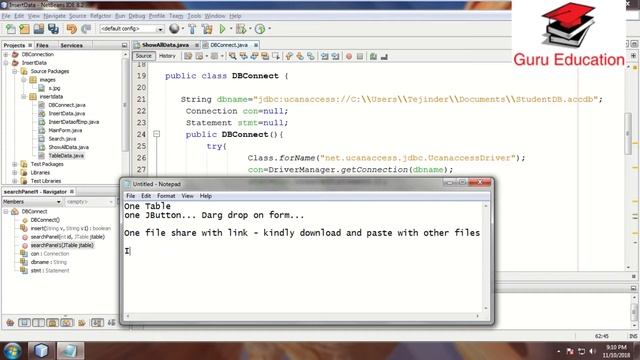
Task: Toggle Show Fields filter in Navigator
Action: point(24,323)
